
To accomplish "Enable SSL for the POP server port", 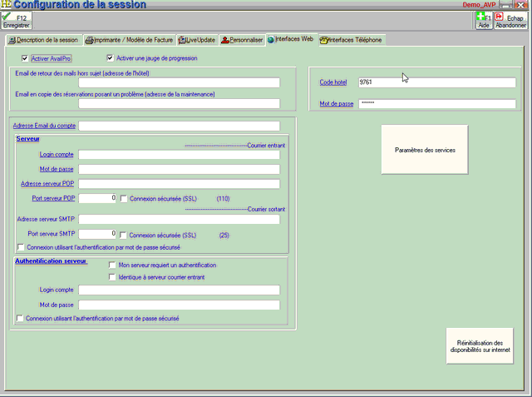I will coord(124,199).
